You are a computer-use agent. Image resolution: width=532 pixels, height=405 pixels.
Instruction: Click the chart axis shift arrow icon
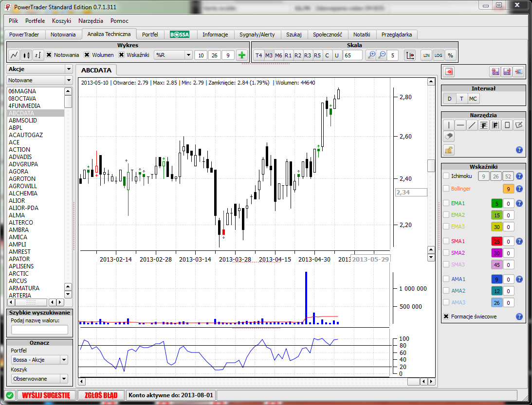click(410, 55)
